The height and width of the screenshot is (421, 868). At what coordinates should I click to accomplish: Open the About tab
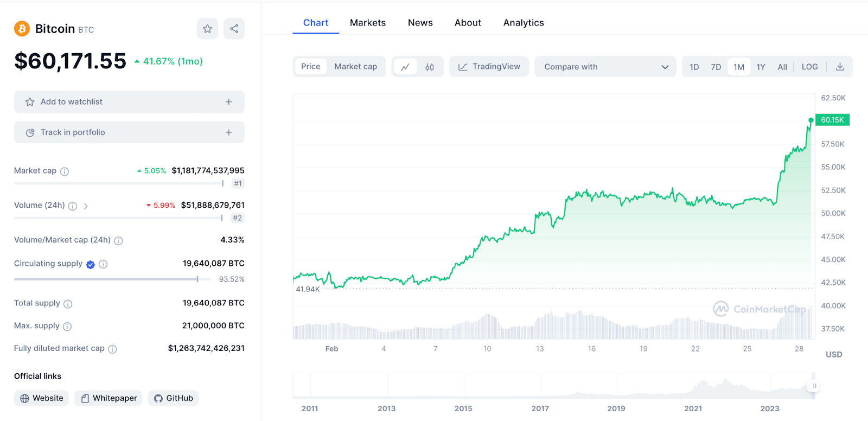tap(468, 23)
